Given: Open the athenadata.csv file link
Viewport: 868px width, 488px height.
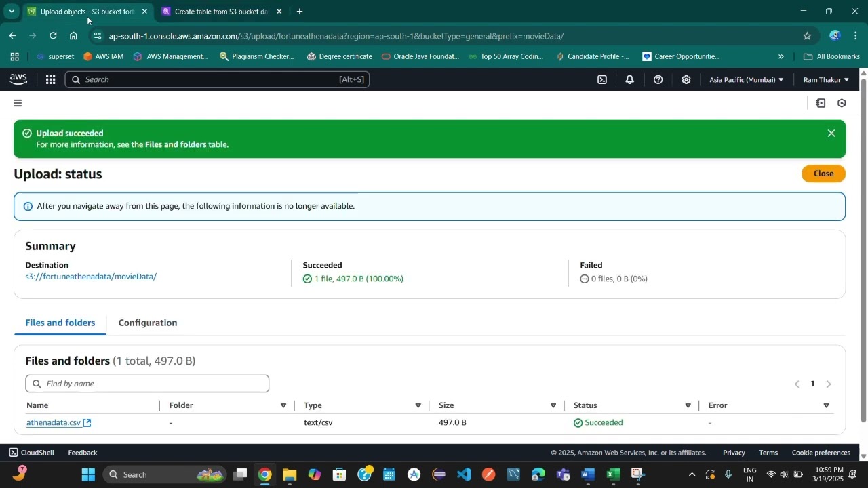Looking at the screenshot, I should [54, 423].
